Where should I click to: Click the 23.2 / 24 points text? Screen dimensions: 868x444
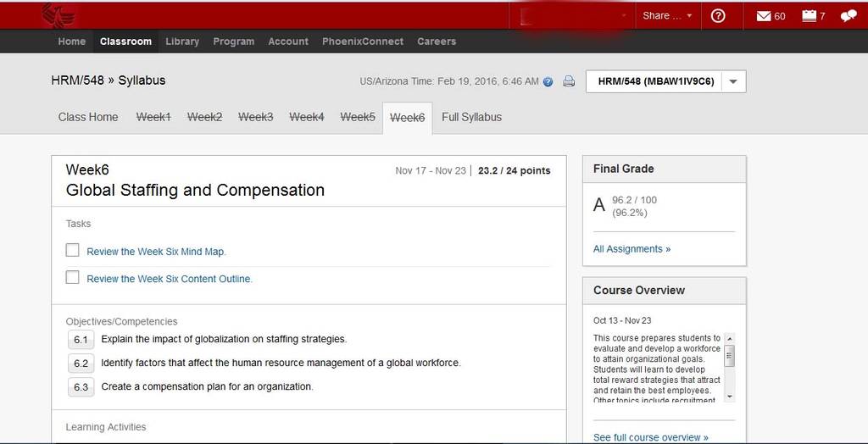pyautogui.click(x=515, y=170)
